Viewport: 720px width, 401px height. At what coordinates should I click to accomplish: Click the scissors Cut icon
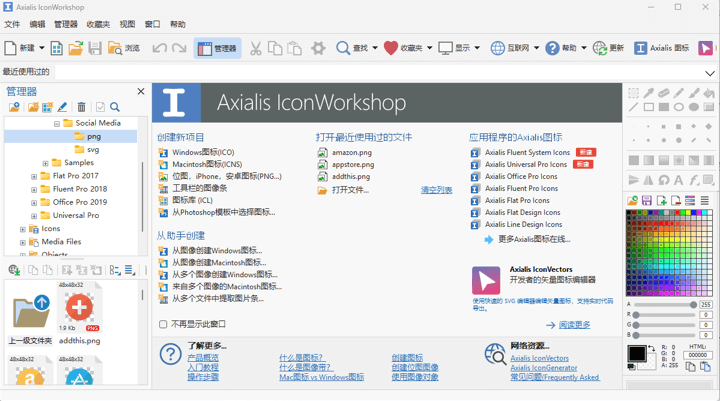(255, 48)
